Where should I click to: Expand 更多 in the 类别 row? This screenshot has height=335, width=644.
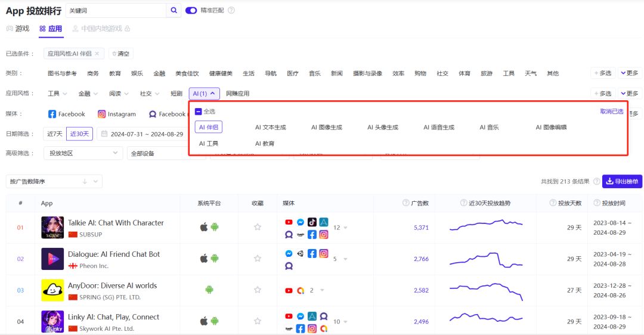630,73
